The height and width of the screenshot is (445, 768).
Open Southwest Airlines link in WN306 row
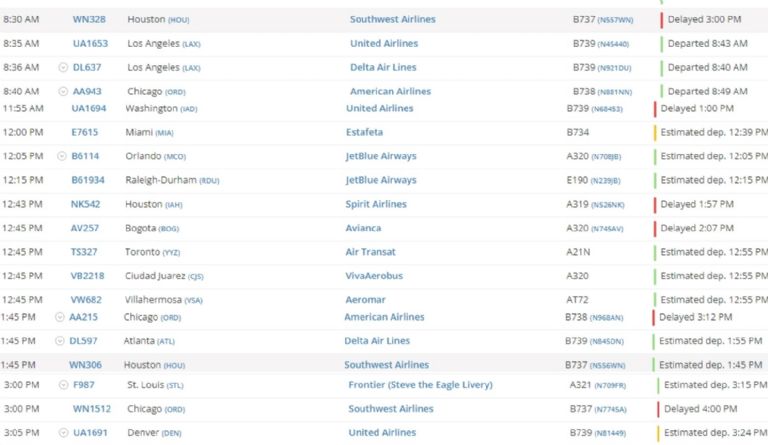pyautogui.click(x=386, y=365)
